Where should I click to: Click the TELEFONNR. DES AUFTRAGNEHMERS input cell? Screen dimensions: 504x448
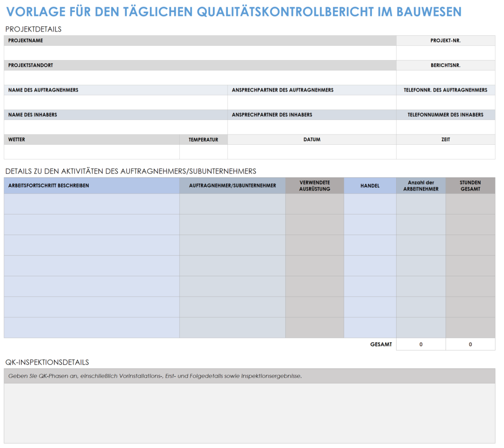coord(445,102)
